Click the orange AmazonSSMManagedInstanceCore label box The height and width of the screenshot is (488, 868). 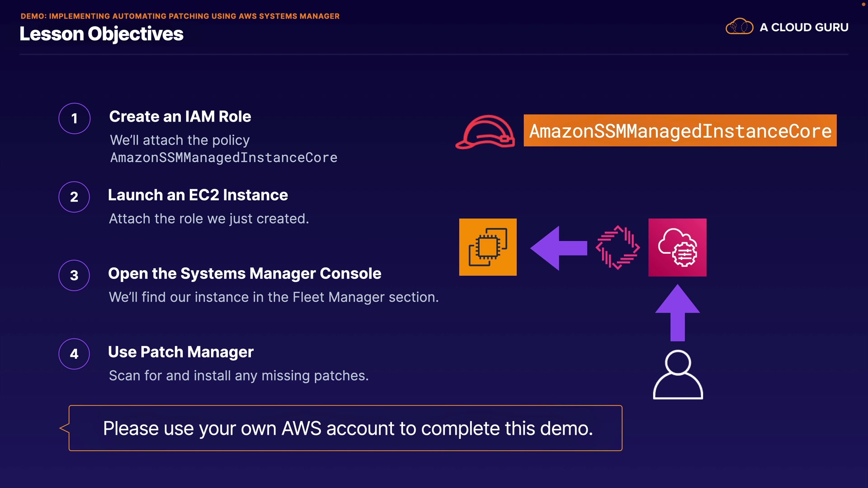pyautogui.click(x=680, y=131)
